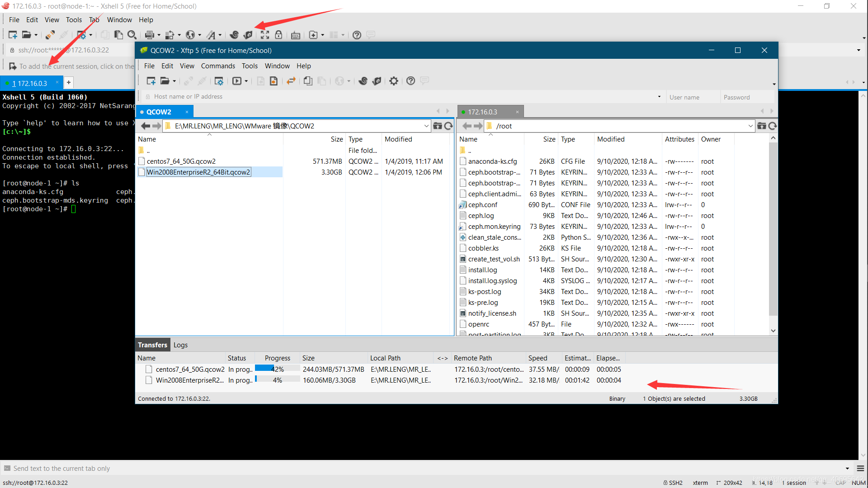868x488 pixels.
Task: Expand local path dropdown
Action: click(426, 126)
